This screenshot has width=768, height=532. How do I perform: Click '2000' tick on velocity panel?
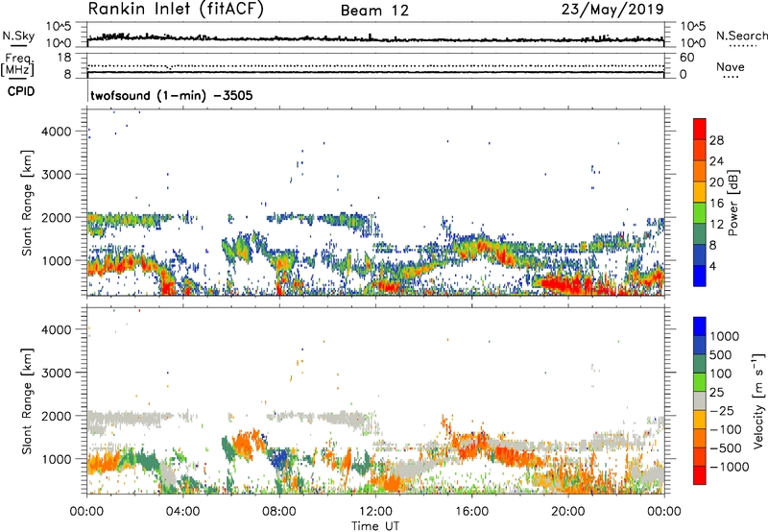coord(57,416)
